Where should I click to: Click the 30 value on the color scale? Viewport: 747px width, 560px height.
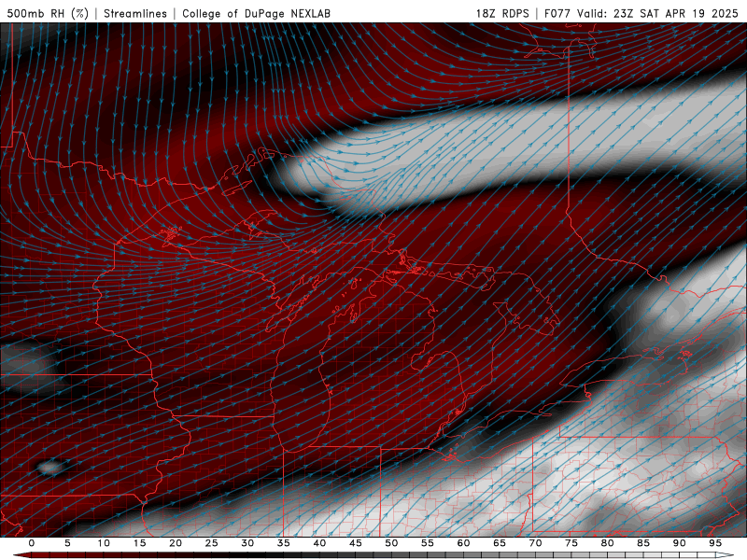click(247, 543)
